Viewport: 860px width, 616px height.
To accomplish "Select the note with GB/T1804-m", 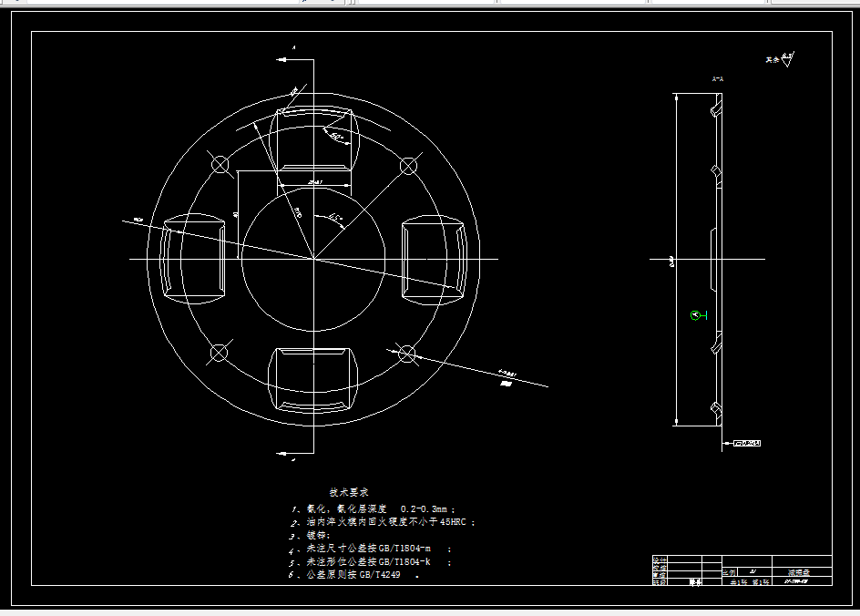I will click(370, 549).
